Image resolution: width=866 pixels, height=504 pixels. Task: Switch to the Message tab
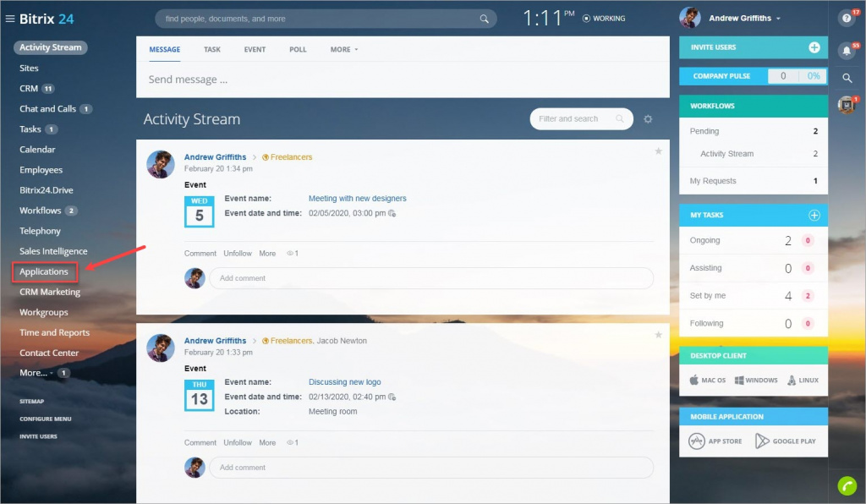coord(165,50)
